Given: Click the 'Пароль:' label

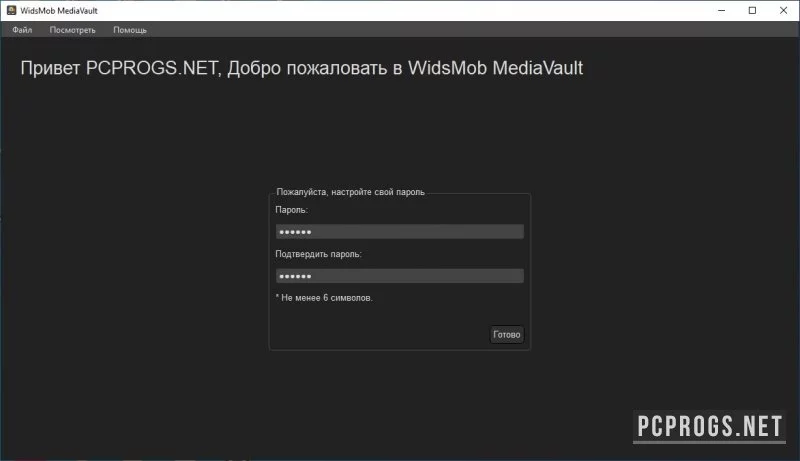Looking at the screenshot, I should (291, 210).
